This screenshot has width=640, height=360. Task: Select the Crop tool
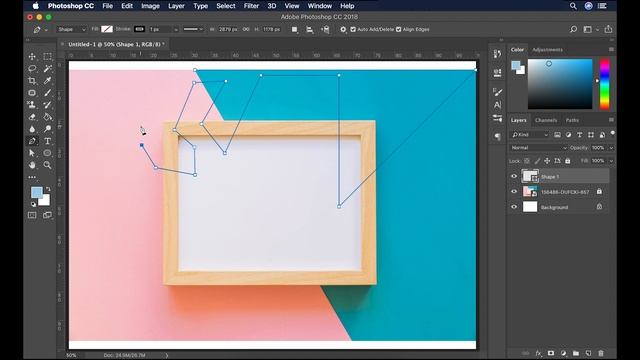32,81
